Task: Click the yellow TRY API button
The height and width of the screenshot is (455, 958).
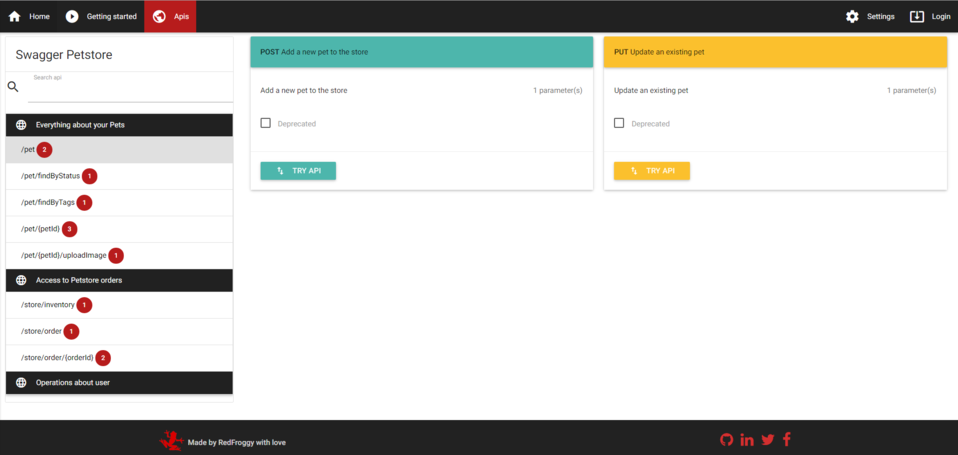Action: (x=652, y=171)
